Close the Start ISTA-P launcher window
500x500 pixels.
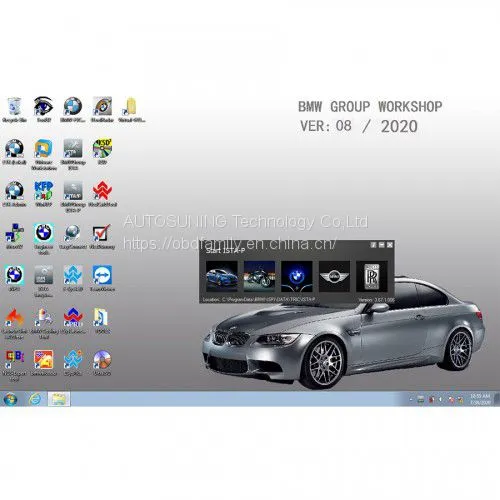click(390, 245)
